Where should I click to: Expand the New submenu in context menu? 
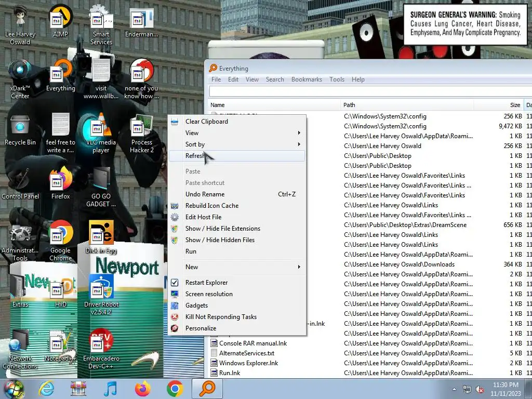[x=236, y=267]
